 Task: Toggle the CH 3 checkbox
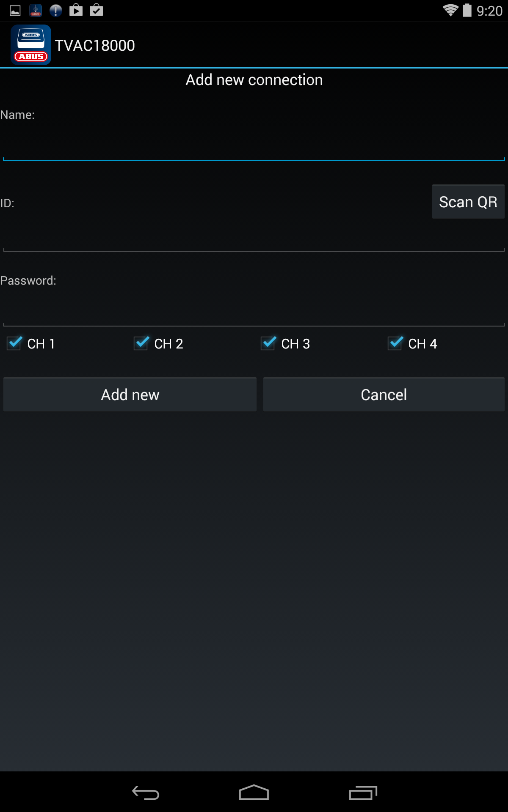coord(268,343)
